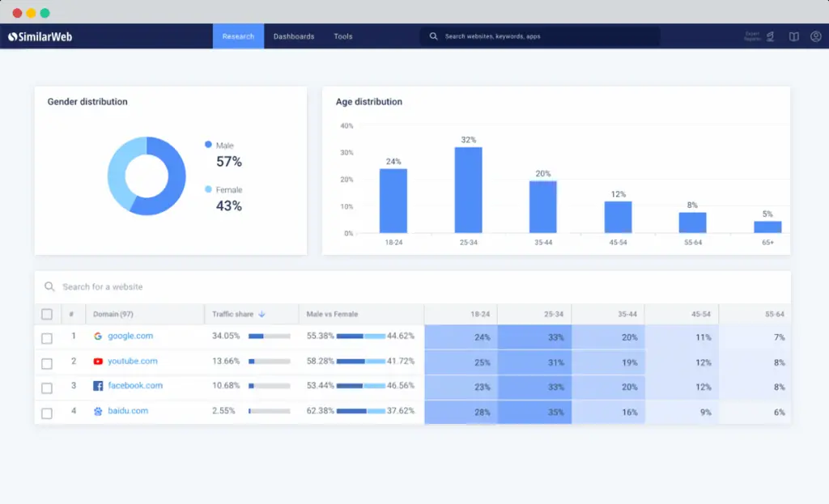Open the facebook.com domain link
Screen dimensions: 829x504
(135, 386)
